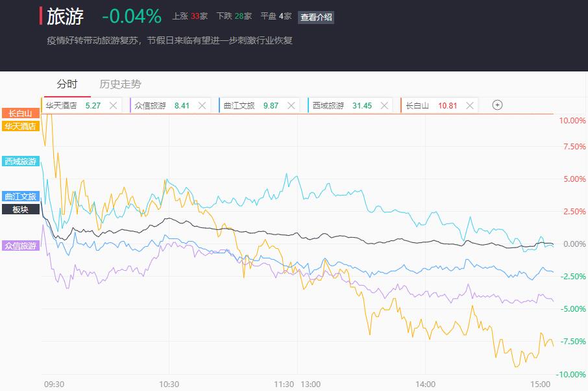Image resolution: width=588 pixels, height=391 pixels.
Task: Select the cyan 西域旅游 legend tag
Action: coord(21,161)
